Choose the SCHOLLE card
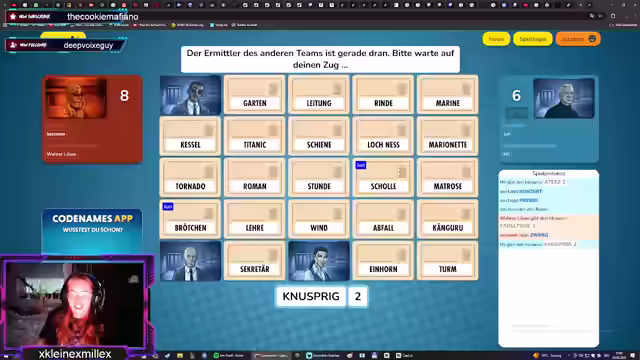Screen dimensions: 640x360 pos(383,178)
